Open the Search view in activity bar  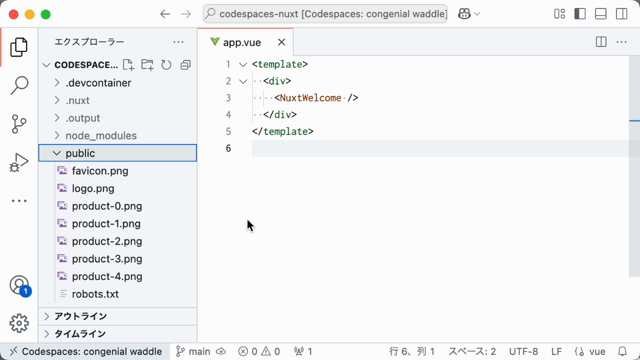(x=19, y=85)
